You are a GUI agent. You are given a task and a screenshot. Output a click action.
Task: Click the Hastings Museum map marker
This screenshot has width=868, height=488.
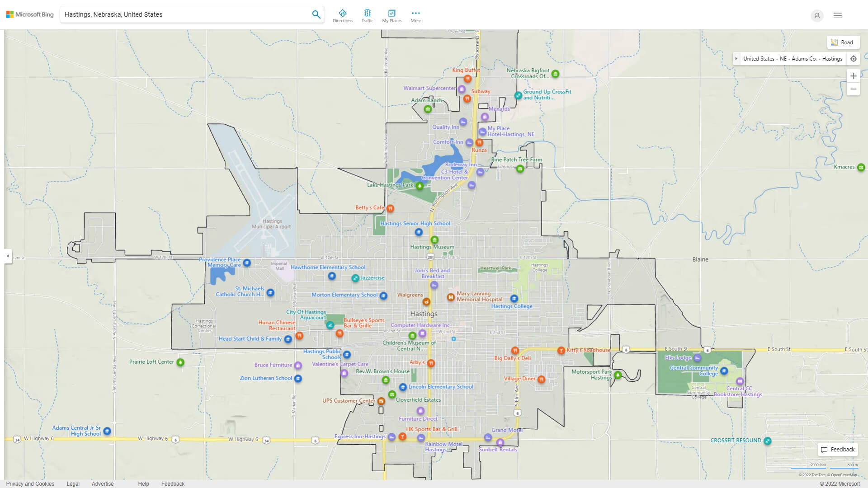434,240
